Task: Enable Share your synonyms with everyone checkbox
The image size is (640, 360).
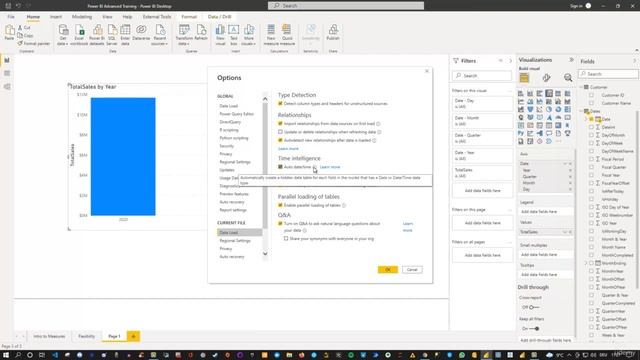Action: point(286,238)
